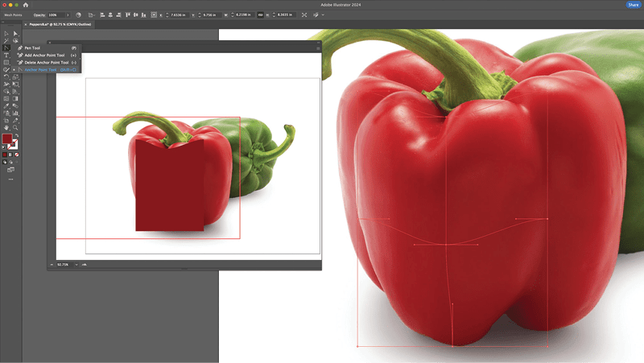Select the Magic Wand tool

[6, 41]
